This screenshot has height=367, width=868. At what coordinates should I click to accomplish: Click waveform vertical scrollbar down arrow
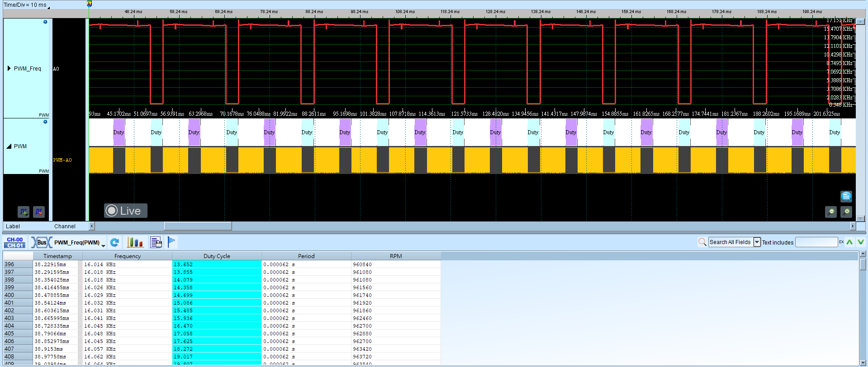[861, 218]
